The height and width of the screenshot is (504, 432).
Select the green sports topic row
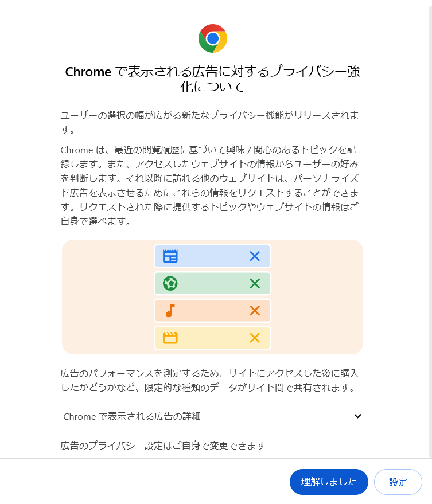click(212, 283)
